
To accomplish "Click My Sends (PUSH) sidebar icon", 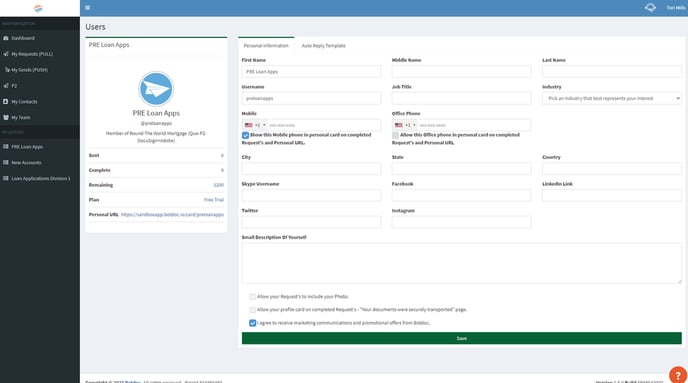I will 7,70.
